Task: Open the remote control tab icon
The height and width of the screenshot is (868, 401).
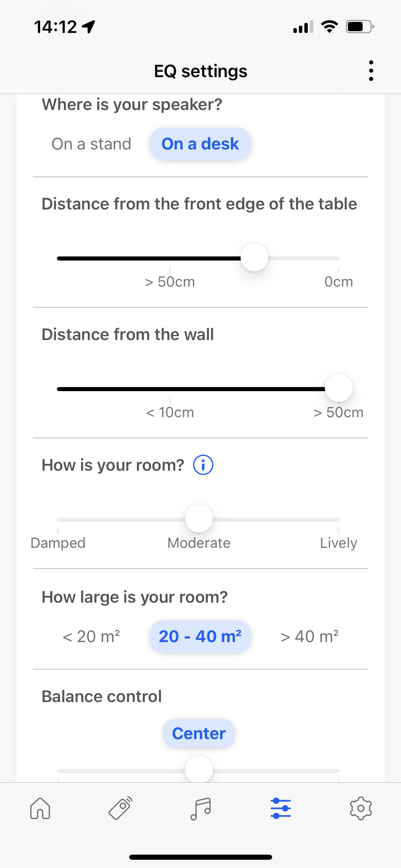Action: click(120, 808)
